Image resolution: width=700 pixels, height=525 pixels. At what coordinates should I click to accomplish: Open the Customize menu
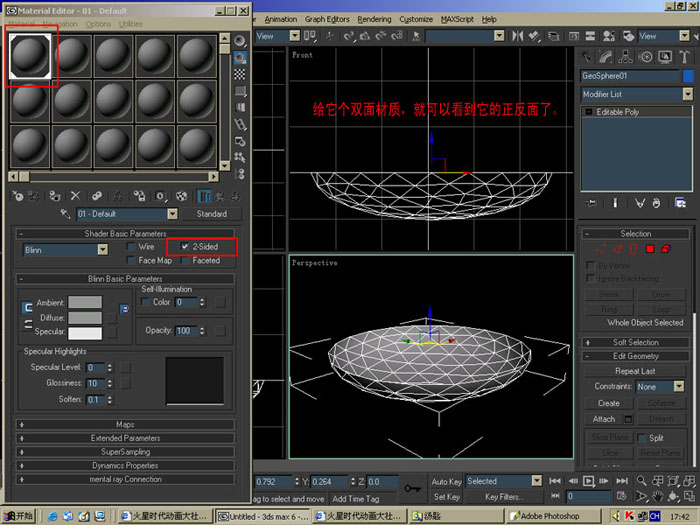tap(416, 19)
